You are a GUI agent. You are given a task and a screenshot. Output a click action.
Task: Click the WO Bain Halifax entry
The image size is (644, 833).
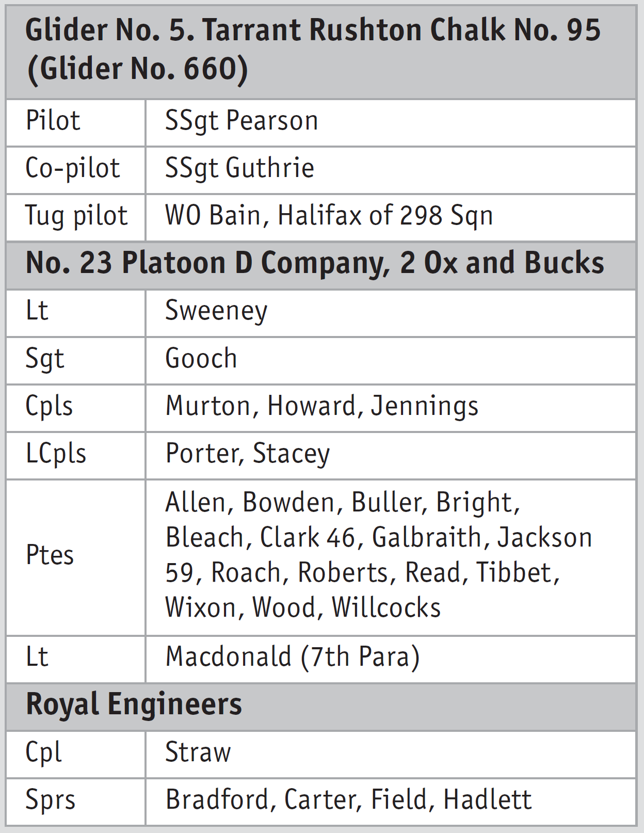tap(329, 216)
